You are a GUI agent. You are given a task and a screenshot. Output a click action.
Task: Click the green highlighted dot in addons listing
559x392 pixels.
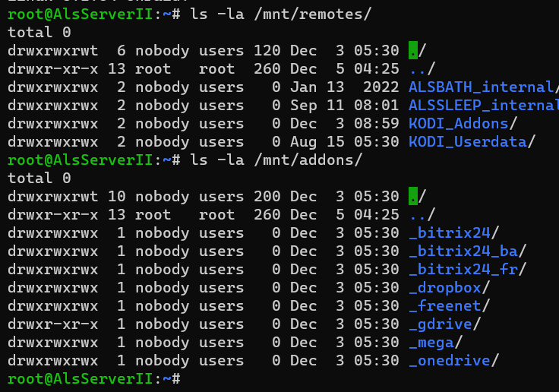point(413,196)
